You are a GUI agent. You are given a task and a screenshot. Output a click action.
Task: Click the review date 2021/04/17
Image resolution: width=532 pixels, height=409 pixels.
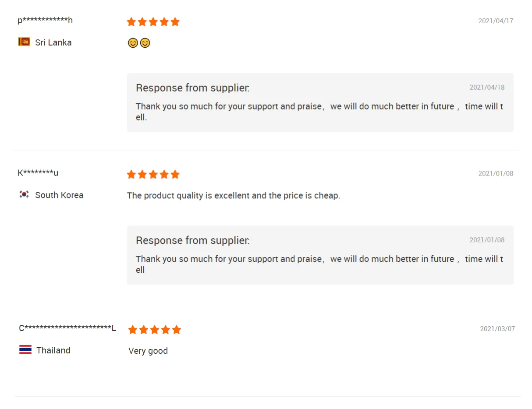click(496, 21)
